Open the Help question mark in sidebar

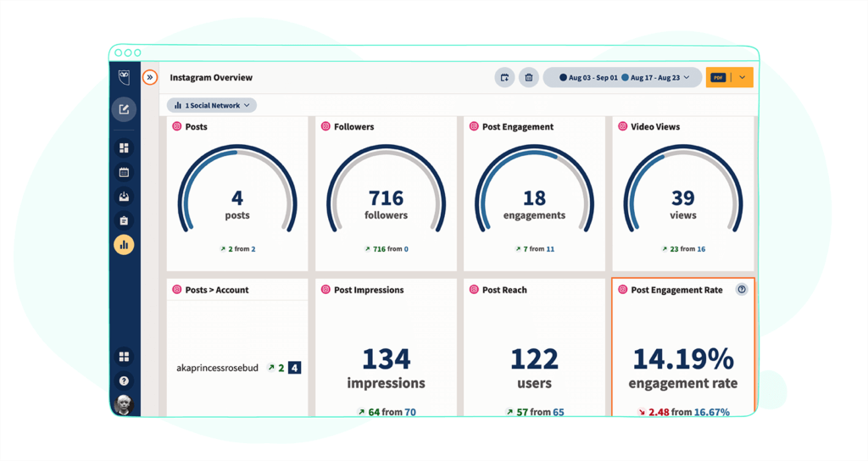(x=124, y=380)
